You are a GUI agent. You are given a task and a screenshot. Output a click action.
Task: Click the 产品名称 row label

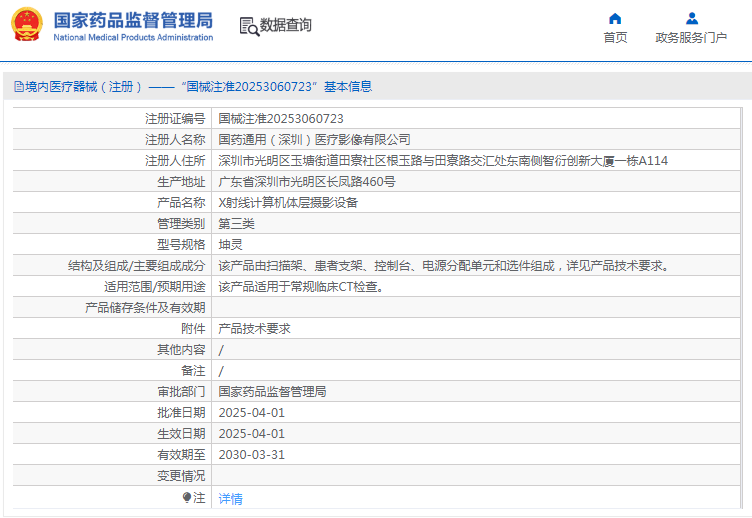click(181, 203)
